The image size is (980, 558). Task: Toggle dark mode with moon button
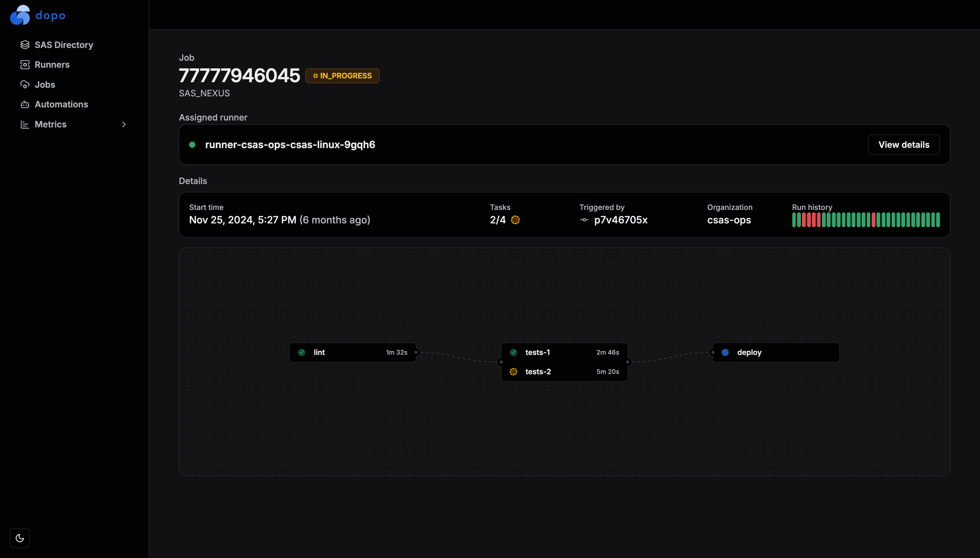tap(20, 538)
